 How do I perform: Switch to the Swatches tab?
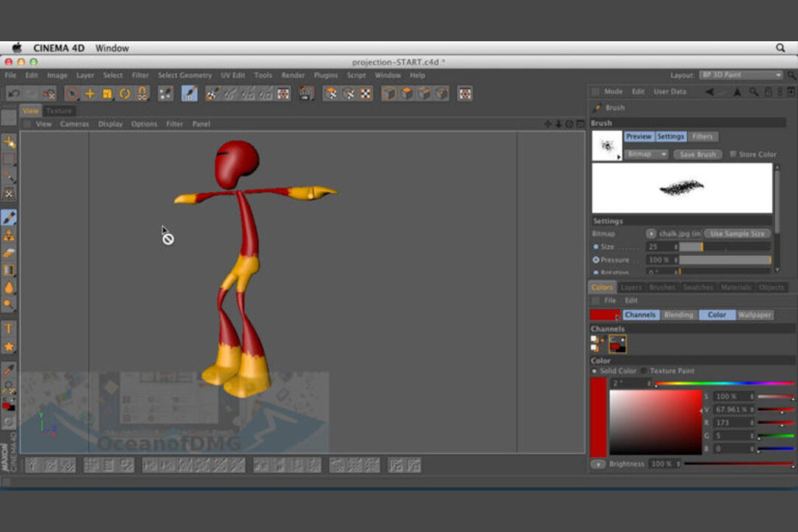(x=698, y=287)
